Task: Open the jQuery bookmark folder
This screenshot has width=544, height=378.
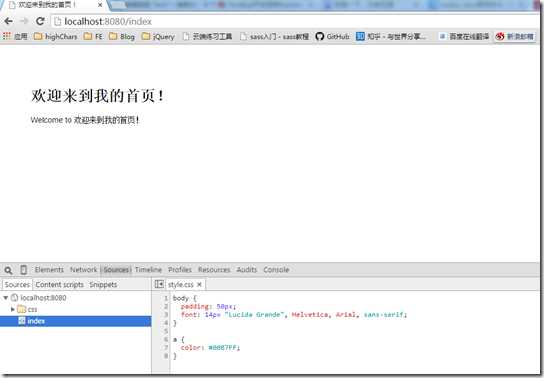Action: tap(159, 36)
